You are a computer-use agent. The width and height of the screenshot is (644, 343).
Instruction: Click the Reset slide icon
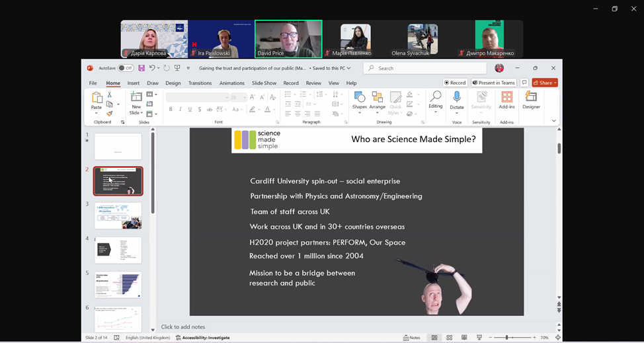pyautogui.click(x=149, y=104)
